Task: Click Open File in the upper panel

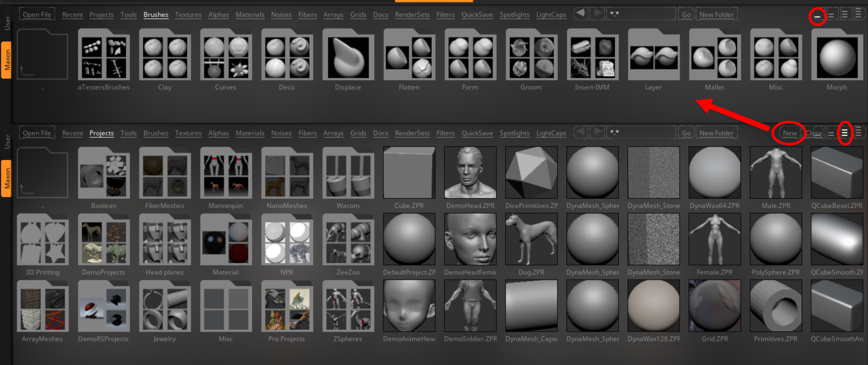Action: pyautogui.click(x=37, y=15)
